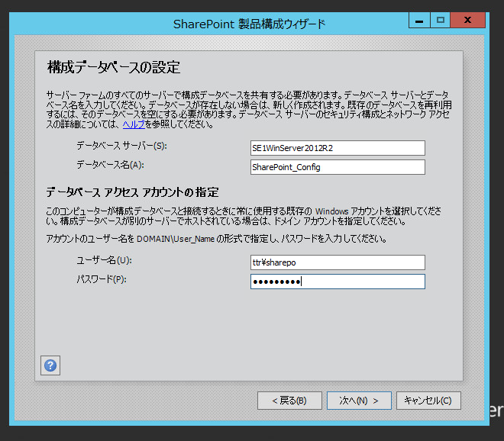Click the データベース サーバー(S): label
This screenshot has height=441, width=504.
121,146
